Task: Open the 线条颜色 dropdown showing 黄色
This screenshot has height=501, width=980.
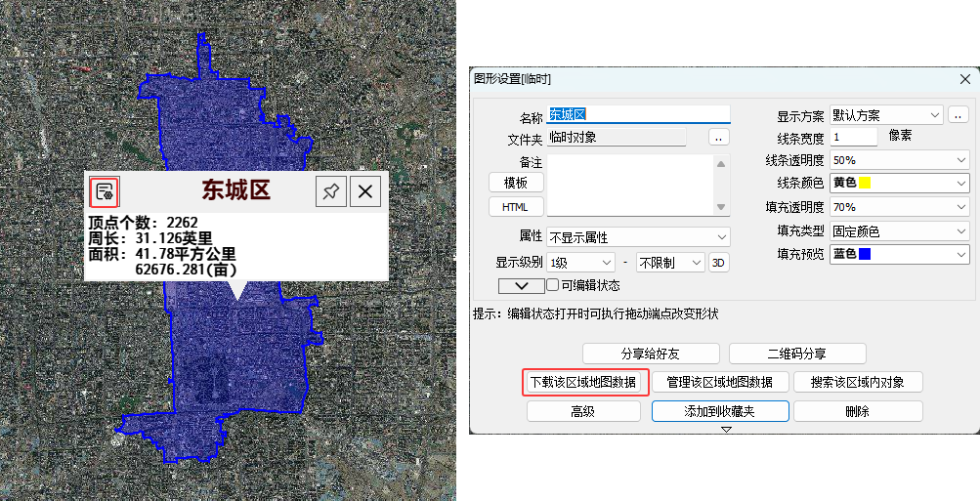Action: [x=900, y=183]
